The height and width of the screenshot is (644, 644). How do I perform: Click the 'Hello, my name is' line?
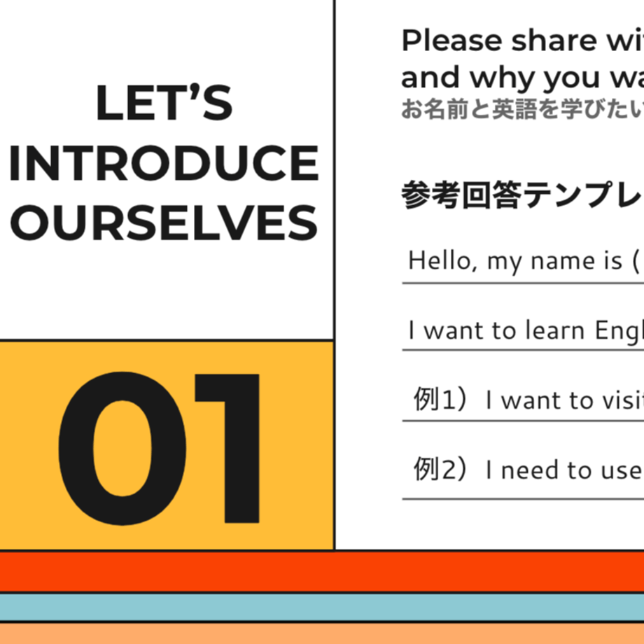click(526, 261)
